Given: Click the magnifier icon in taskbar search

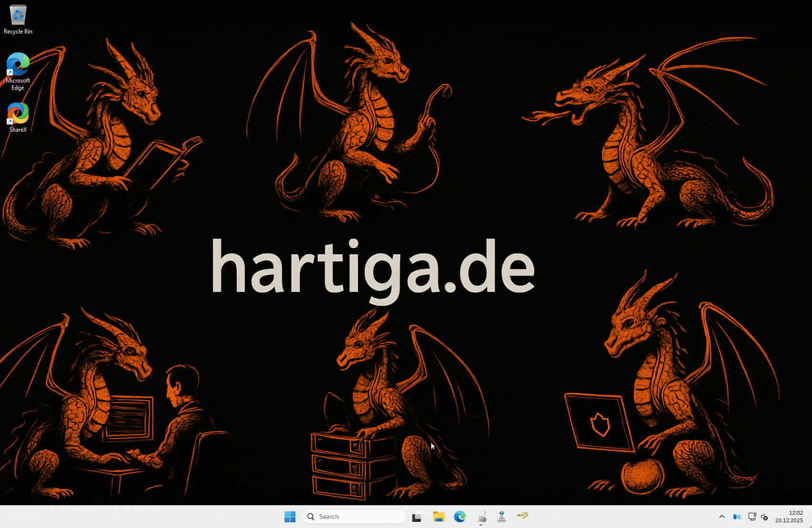Looking at the screenshot, I should click(x=311, y=517).
